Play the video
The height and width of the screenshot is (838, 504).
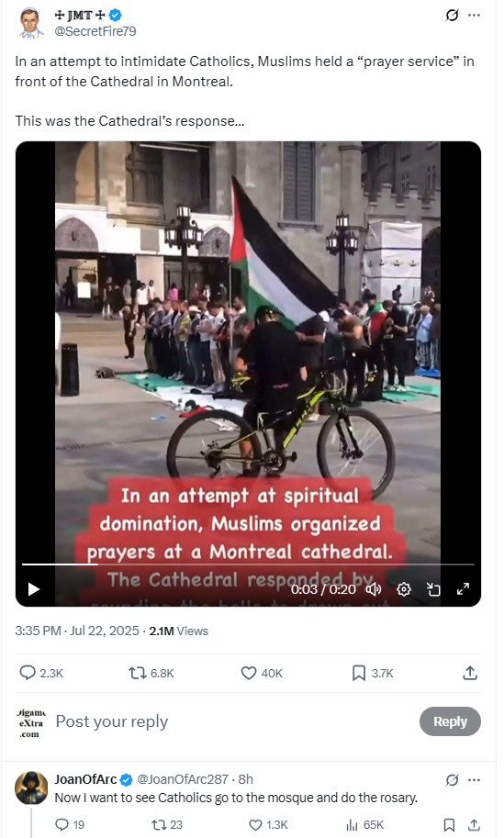pos(34,589)
